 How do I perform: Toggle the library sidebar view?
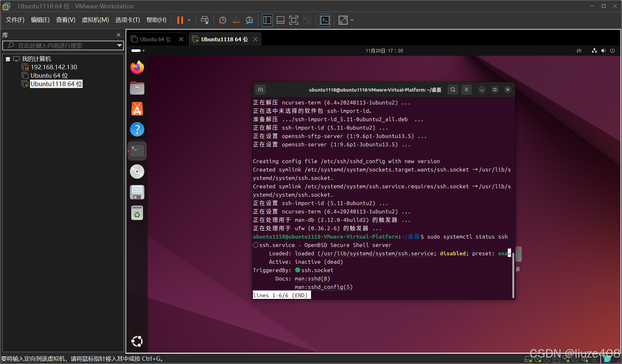click(267, 20)
